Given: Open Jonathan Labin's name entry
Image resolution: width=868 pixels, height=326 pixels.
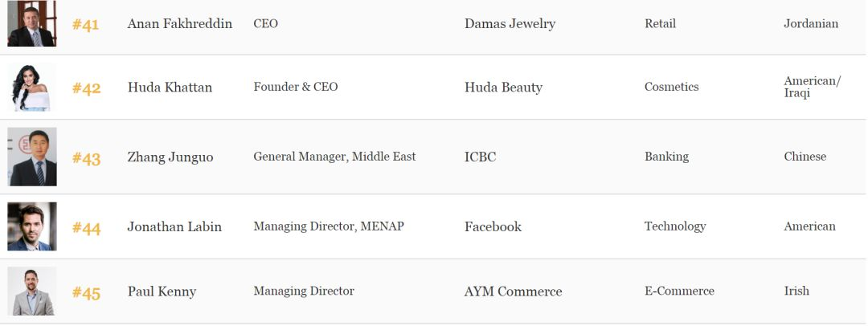Looking at the screenshot, I should coord(174,227).
